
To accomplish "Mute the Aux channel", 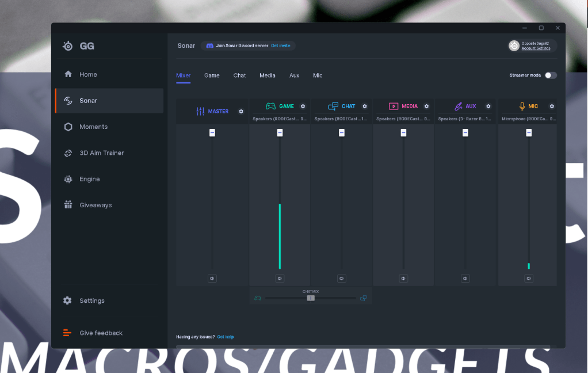I will click(465, 279).
